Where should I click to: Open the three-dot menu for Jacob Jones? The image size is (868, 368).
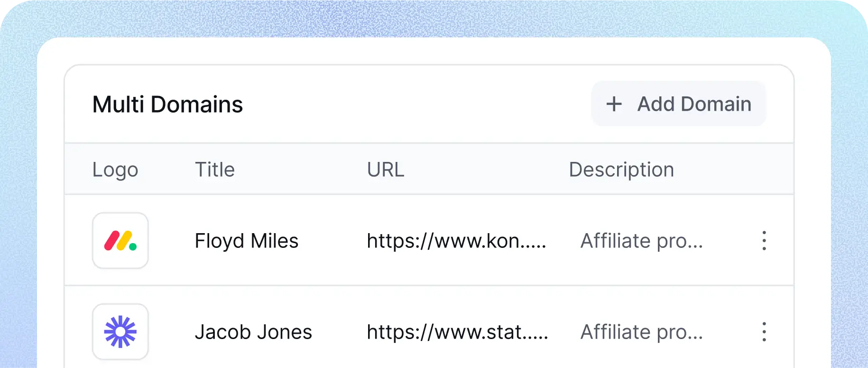(764, 331)
